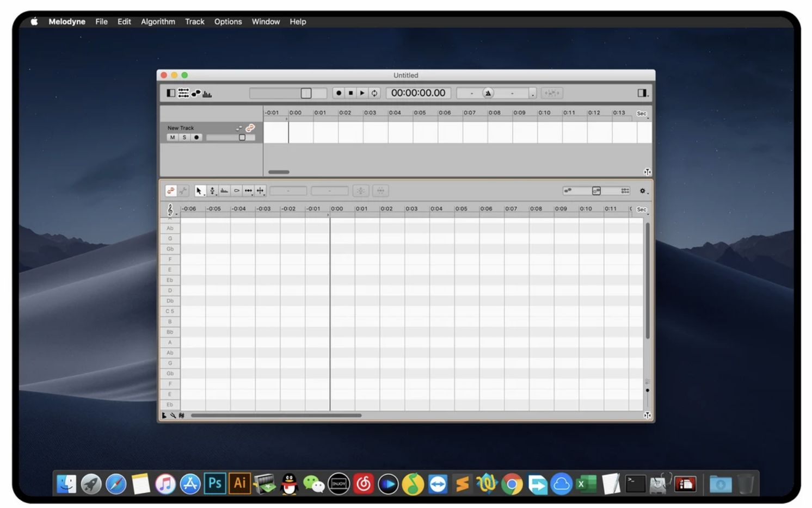This screenshot has width=812, height=508.
Task: Open the editor settings gear dropdown
Action: (x=643, y=191)
